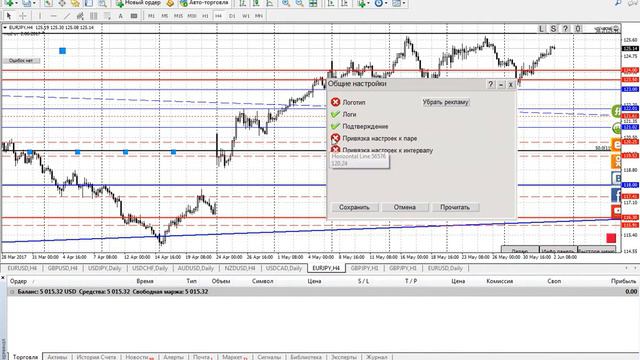Switch to the W1 timeframe

pyautogui.click(x=245, y=16)
